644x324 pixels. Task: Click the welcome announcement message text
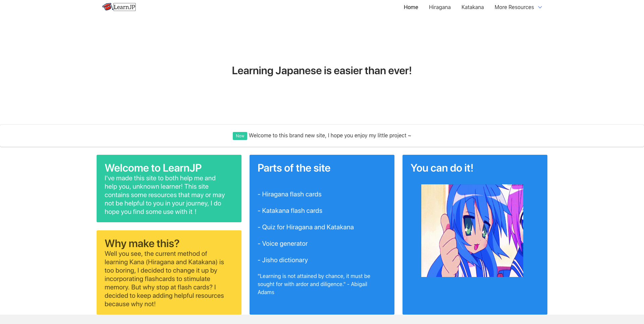tap(330, 135)
